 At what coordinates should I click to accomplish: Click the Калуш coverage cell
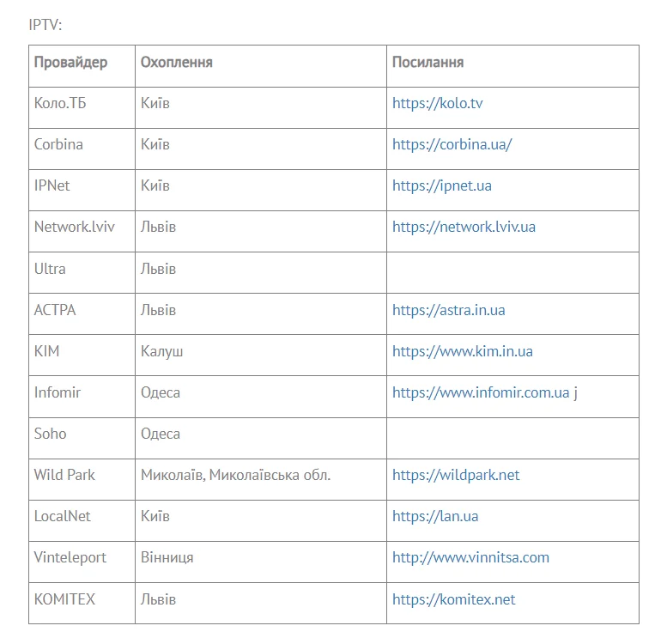162,351
